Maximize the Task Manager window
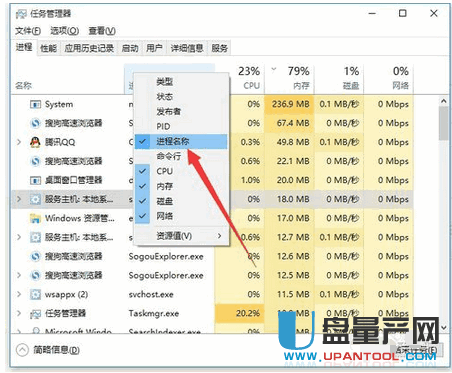This screenshot has height=373, width=452. coord(403,13)
